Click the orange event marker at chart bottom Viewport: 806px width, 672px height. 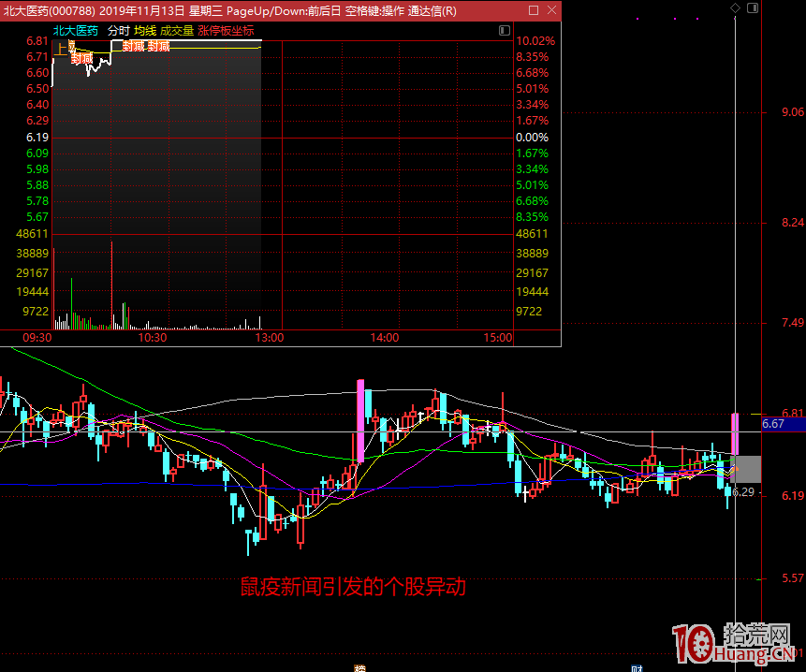click(x=359, y=667)
